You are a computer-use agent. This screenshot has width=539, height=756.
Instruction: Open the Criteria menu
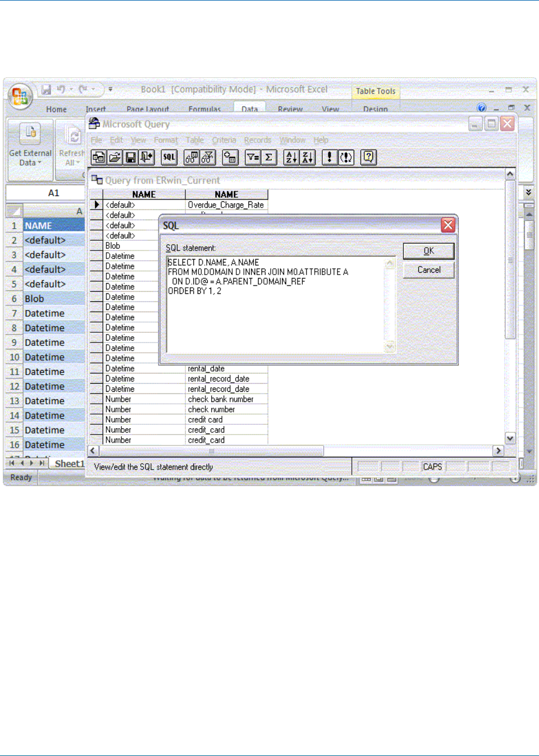[x=224, y=140]
